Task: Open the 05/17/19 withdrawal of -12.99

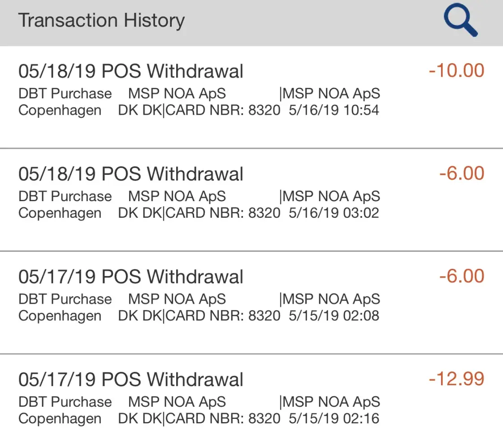Action: pos(131,380)
